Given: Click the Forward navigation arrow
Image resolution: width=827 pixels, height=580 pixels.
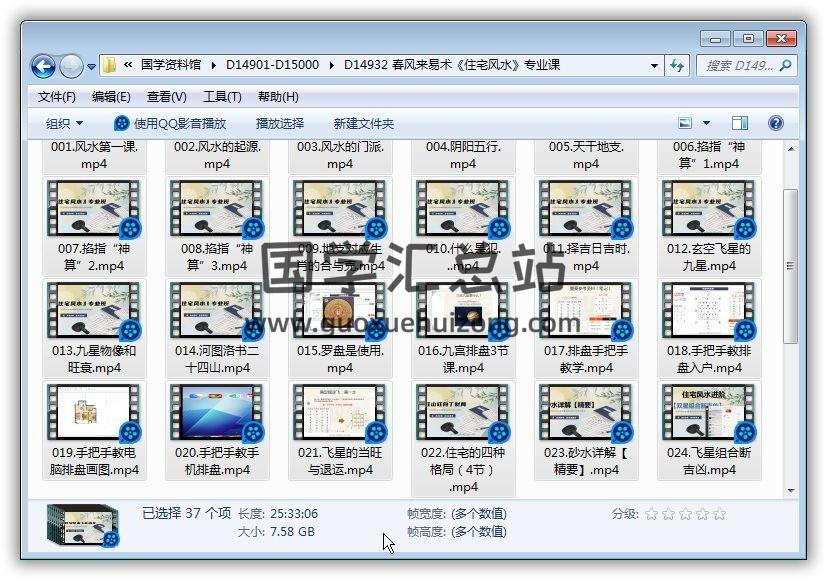Looking at the screenshot, I should point(71,66).
